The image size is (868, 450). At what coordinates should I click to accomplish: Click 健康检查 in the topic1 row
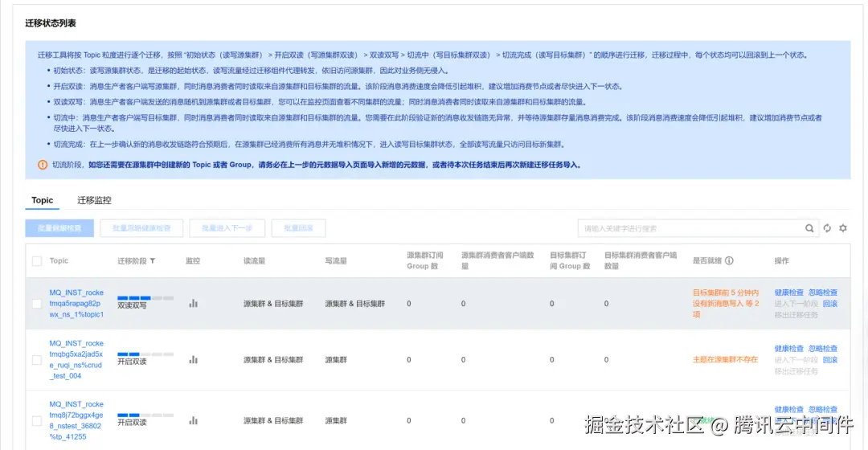click(x=789, y=292)
